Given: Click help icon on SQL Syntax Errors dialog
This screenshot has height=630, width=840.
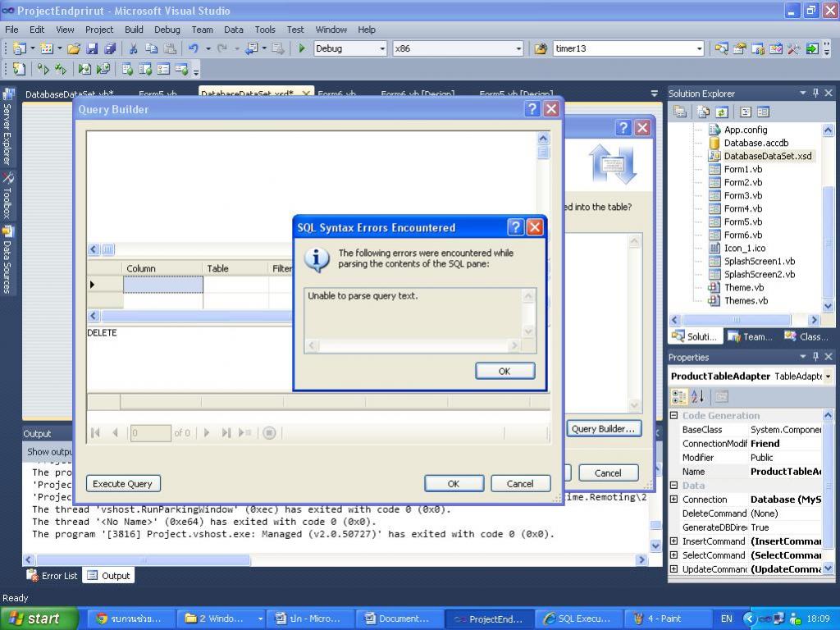Looking at the screenshot, I should pyautogui.click(x=515, y=227).
